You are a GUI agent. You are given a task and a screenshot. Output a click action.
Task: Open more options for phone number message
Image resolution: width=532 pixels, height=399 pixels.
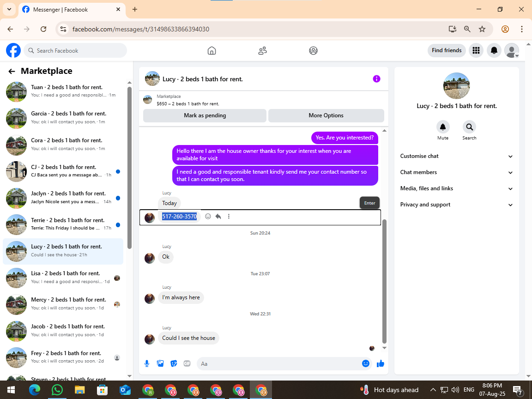pos(229,217)
